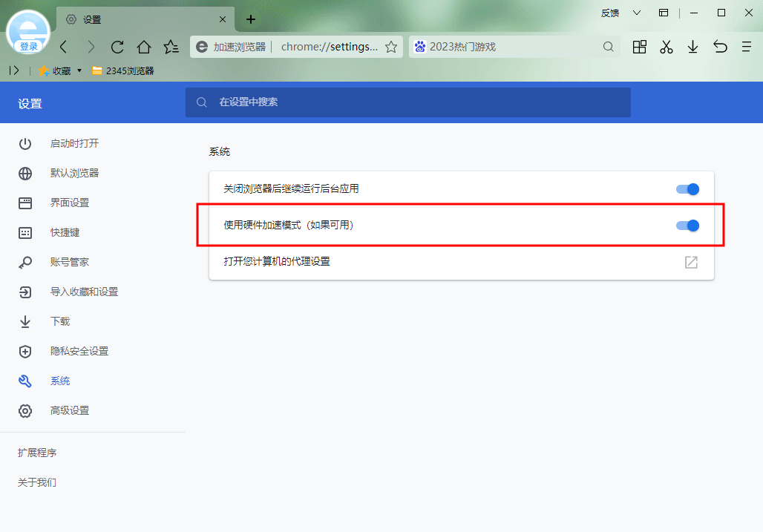The height and width of the screenshot is (532, 763).
Task: Click the scissors screenshot tool icon
Action: tap(667, 47)
